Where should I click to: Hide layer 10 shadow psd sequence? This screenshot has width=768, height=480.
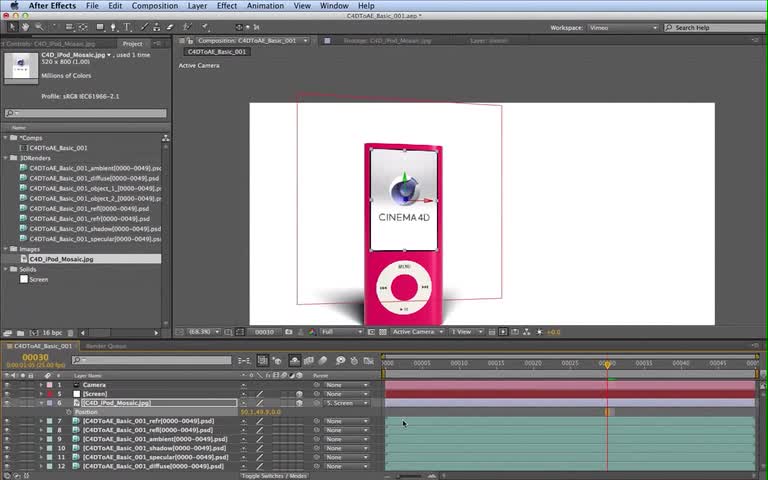[x=7, y=448]
